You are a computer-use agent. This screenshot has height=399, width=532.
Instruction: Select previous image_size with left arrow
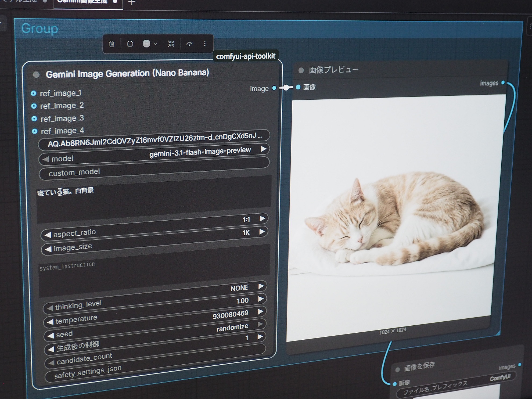click(x=48, y=249)
